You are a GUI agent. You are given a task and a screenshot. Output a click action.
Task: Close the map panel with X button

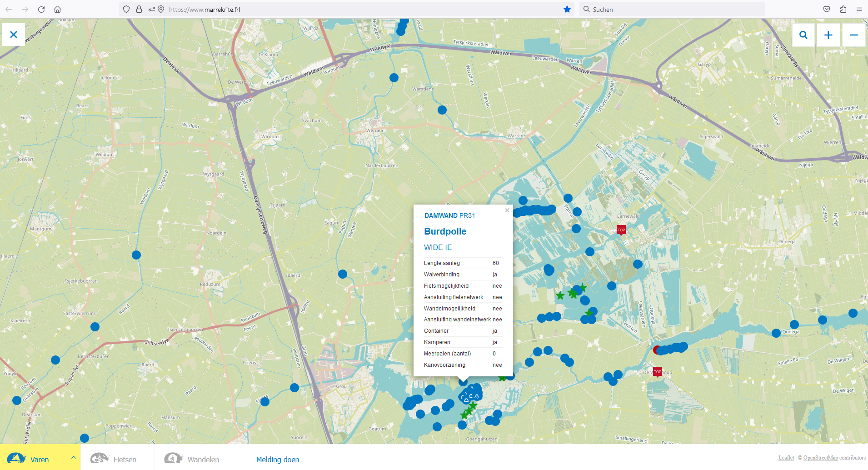click(14, 35)
